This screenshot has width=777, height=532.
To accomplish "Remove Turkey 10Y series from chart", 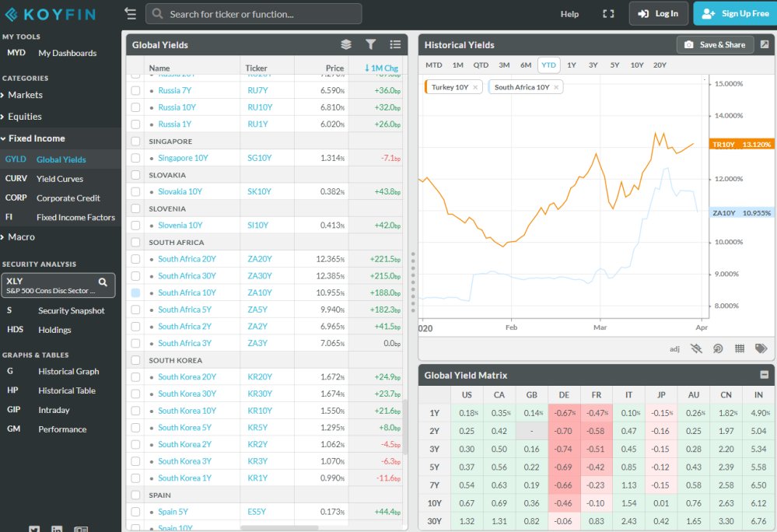I will [475, 87].
